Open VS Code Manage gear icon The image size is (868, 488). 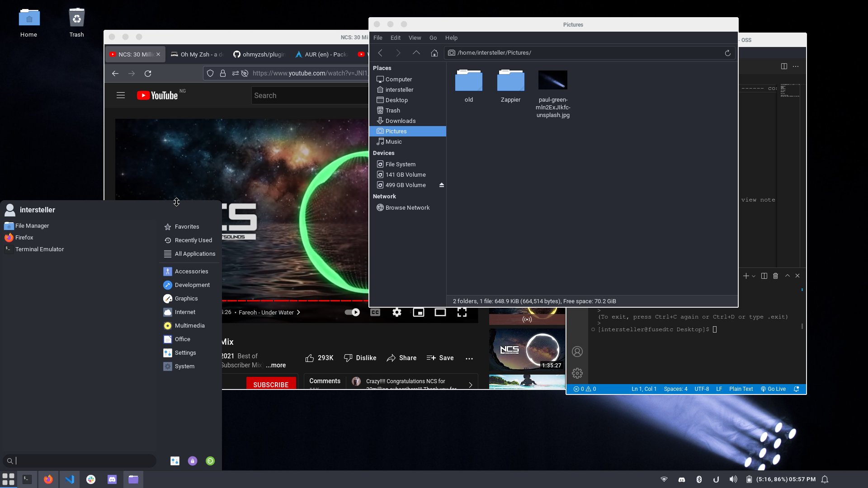click(x=577, y=373)
